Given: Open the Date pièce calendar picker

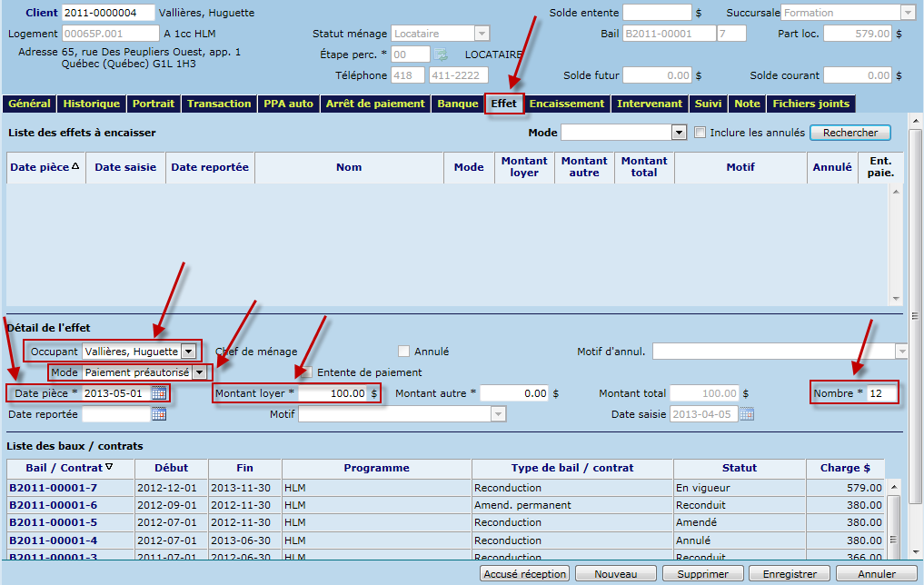Looking at the screenshot, I should (159, 393).
